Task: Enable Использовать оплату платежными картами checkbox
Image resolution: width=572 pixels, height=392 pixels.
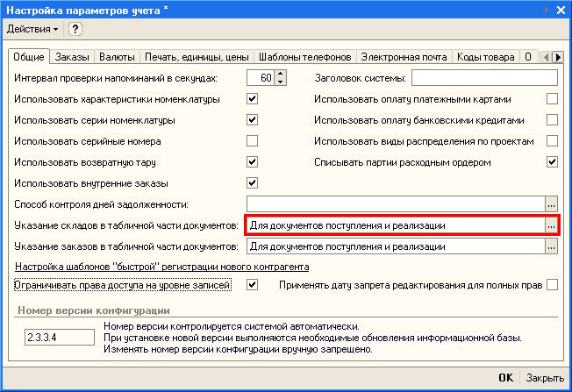Action: click(552, 99)
